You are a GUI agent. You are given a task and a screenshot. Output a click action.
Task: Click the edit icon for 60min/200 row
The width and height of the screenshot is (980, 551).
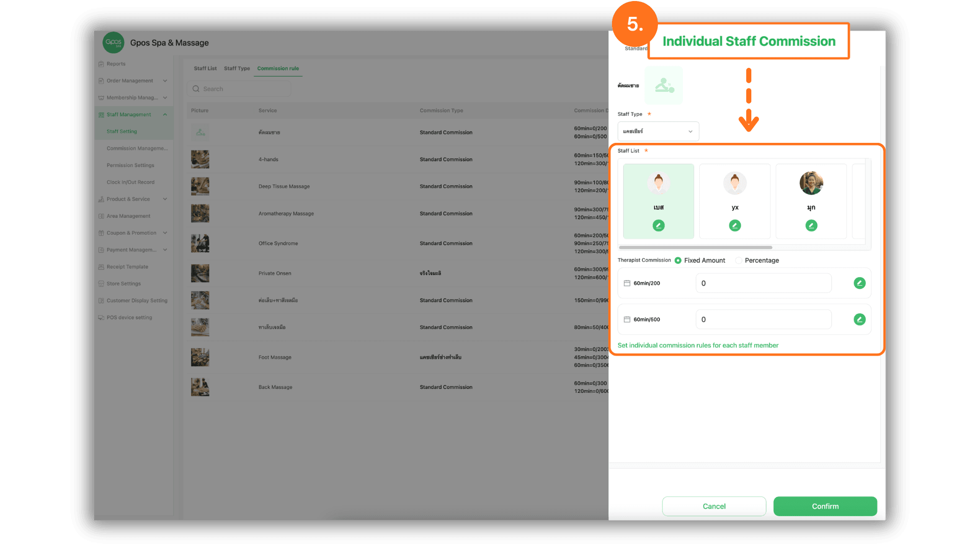coord(860,283)
